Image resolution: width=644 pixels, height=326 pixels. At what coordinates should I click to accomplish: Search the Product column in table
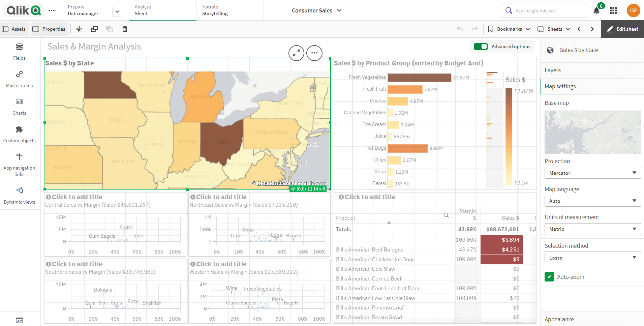[x=446, y=215]
